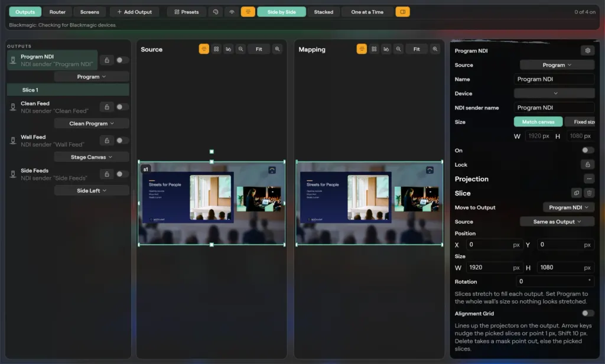Turn on the On switch in properties
Viewport: 605px width, 364px height.
(x=588, y=150)
